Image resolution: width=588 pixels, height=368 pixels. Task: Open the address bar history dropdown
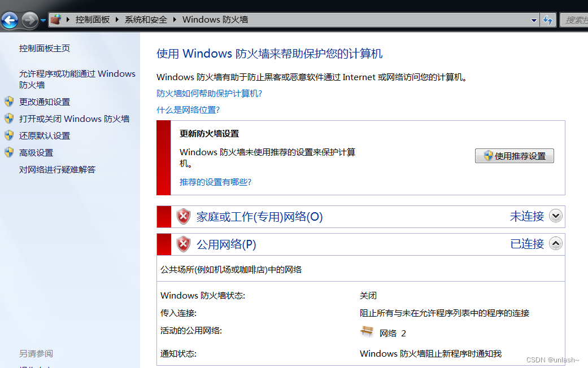pos(534,20)
